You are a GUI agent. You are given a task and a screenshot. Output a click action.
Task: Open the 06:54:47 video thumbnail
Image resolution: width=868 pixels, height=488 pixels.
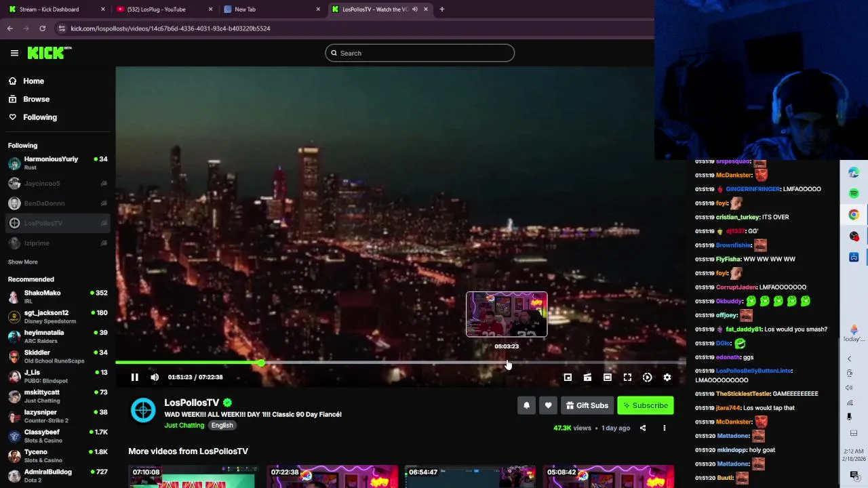click(470, 476)
